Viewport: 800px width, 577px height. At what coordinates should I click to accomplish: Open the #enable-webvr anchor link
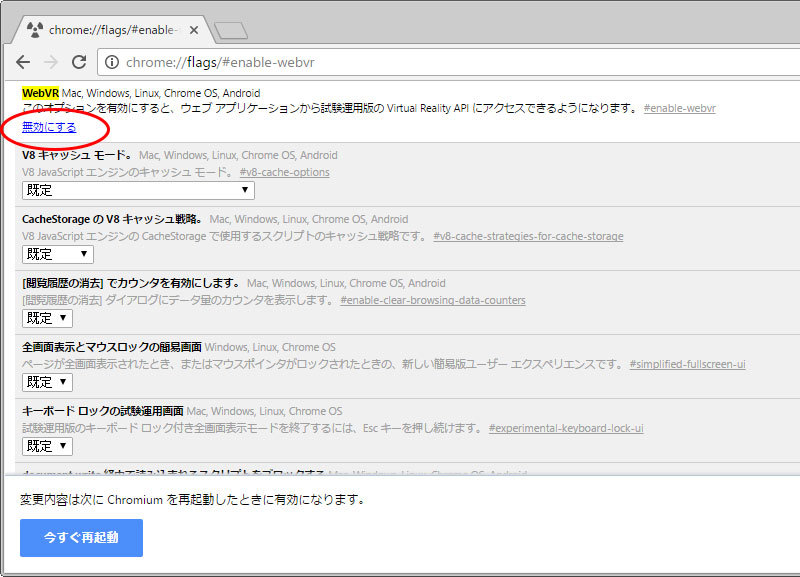(x=680, y=108)
